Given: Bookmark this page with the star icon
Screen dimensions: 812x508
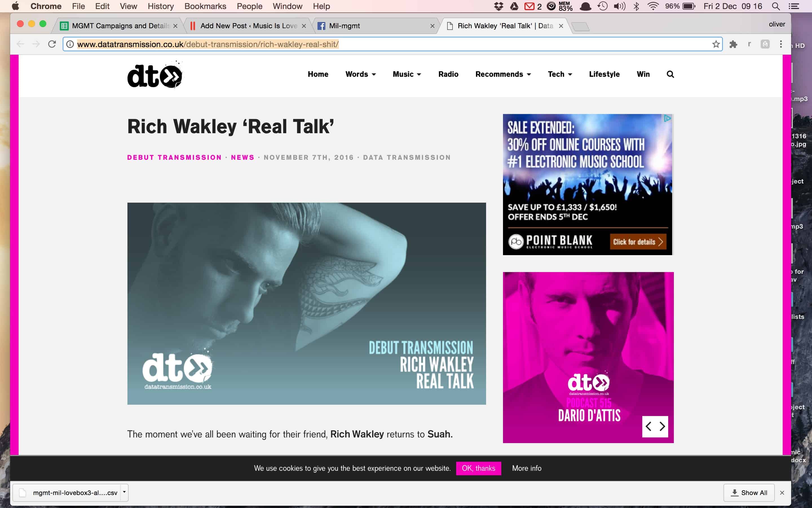Looking at the screenshot, I should click(716, 44).
